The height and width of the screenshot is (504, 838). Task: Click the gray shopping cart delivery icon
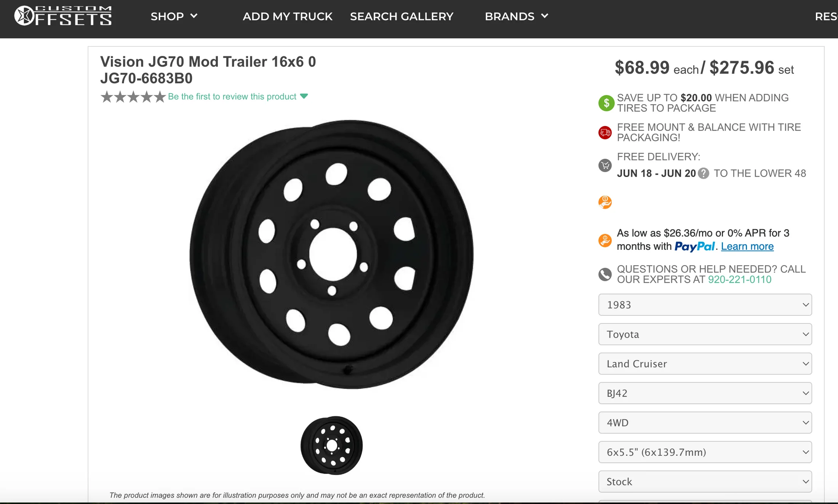(x=605, y=165)
